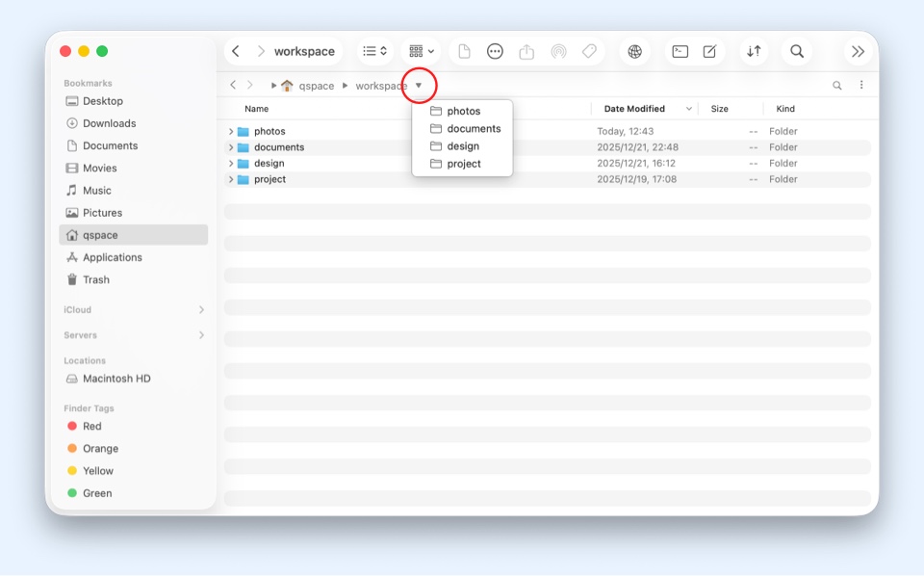Viewport: 924px width, 576px height.
Task: Open the workspace path dropdown triangle
Action: click(x=419, y=86)
